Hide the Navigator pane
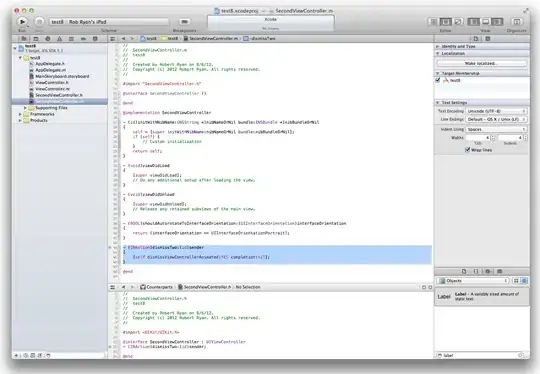Screen dimensions: 540x374 pos(474,22)
